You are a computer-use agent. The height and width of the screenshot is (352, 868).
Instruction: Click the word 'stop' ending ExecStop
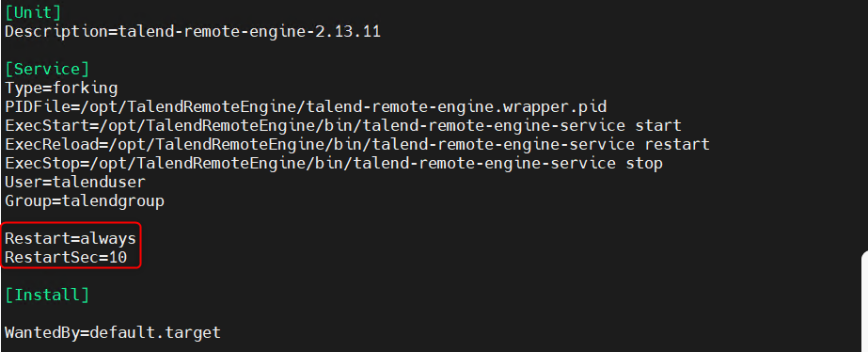(644, 163)
